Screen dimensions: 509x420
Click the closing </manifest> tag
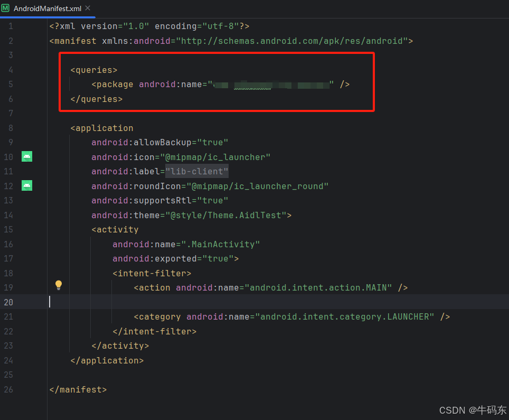[78, 389]
